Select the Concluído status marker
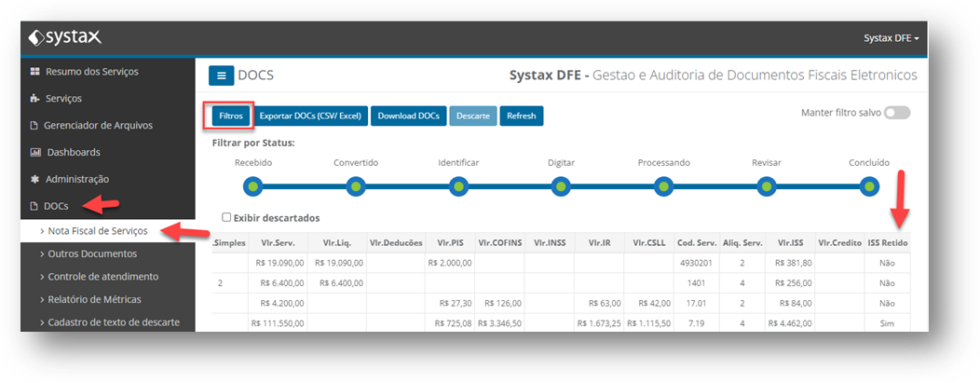The height and width of the screenshot is (383, 980). point(869,186)
